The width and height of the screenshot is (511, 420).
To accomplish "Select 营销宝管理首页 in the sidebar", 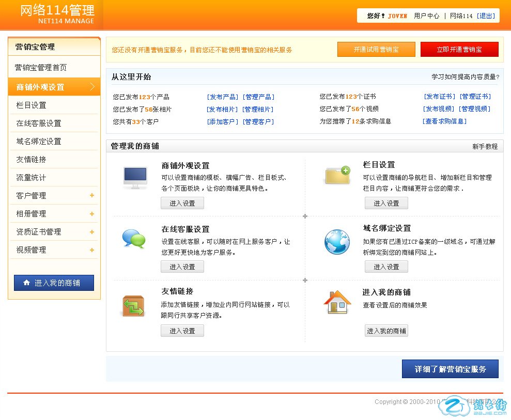I will [x=40, y=68].
